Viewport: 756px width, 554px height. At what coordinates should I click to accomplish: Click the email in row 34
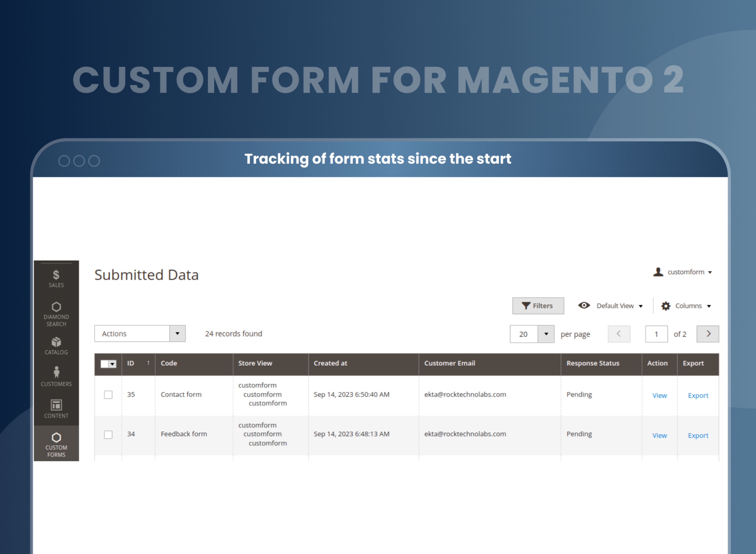[x=465, y=434]
